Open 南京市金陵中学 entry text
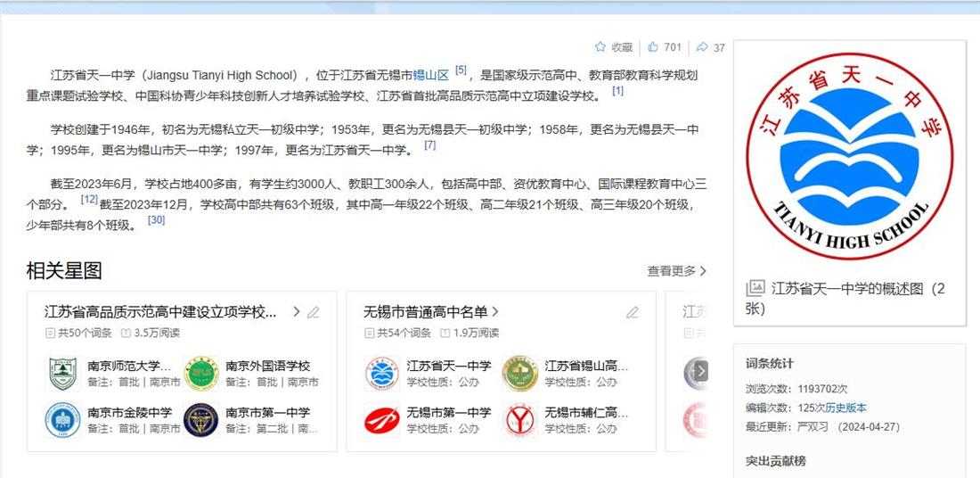 click(129, 412)
